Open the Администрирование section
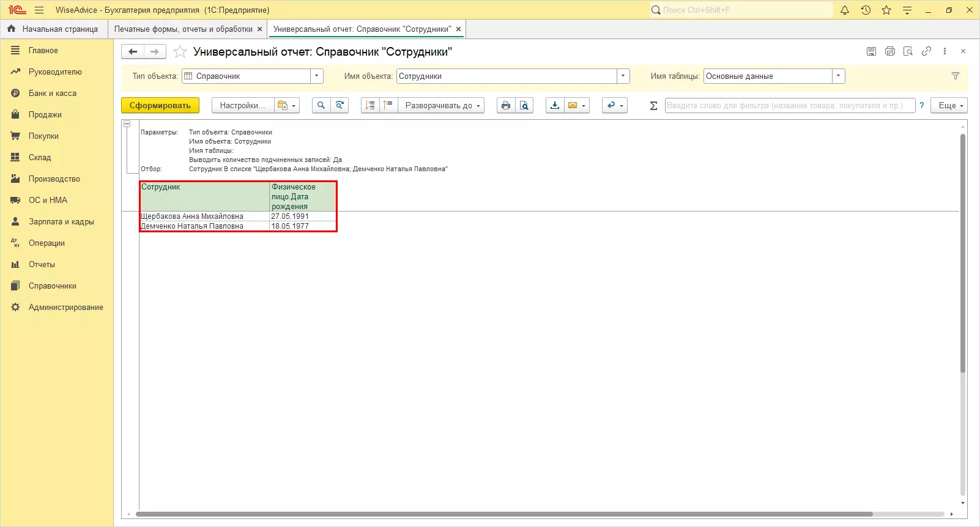This screenshot has width=980, height=527. (x=65, y=307)
